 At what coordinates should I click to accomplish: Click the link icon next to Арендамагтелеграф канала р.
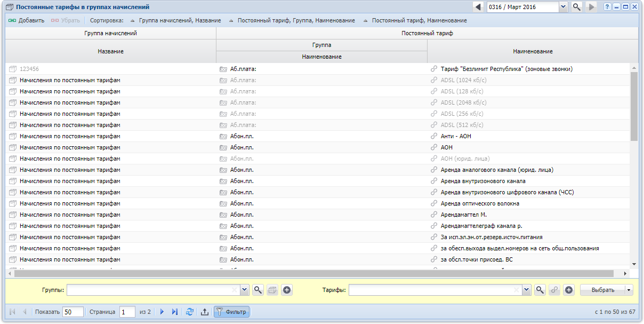coord(434,226)
